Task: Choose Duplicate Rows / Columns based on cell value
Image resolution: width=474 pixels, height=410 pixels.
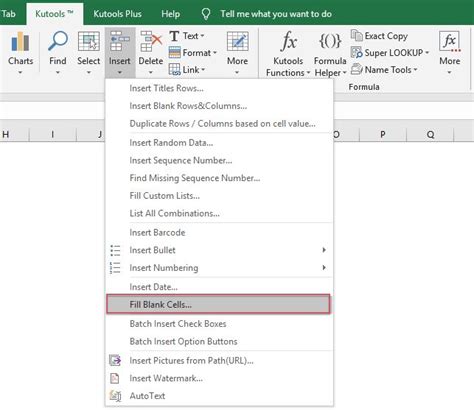Action: 219,124
